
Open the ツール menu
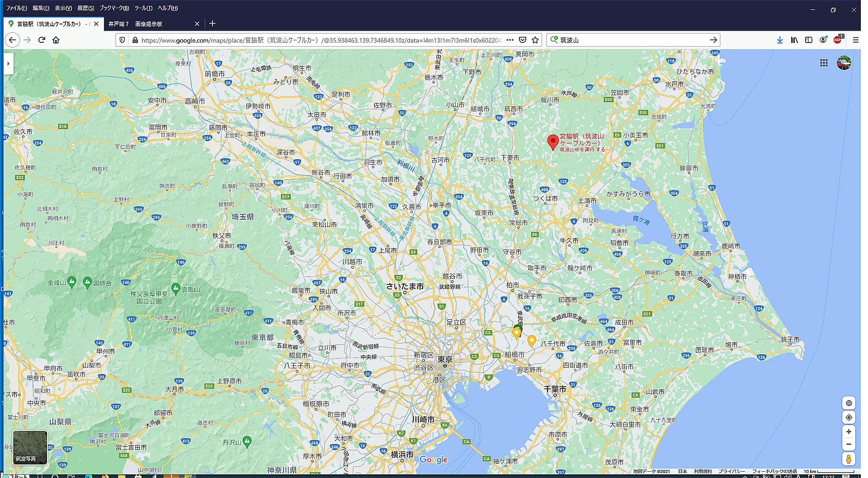143,8
